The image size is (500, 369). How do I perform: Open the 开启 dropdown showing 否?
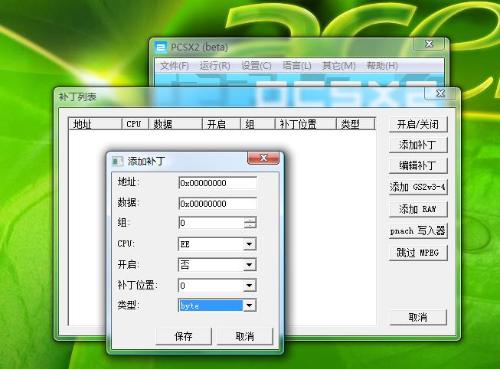(x=217, y=265)
